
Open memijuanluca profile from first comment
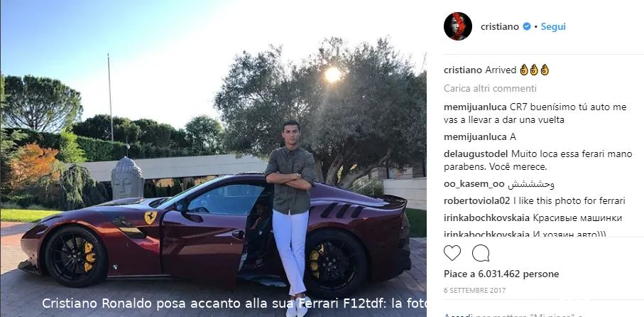[x=476, y=107]
